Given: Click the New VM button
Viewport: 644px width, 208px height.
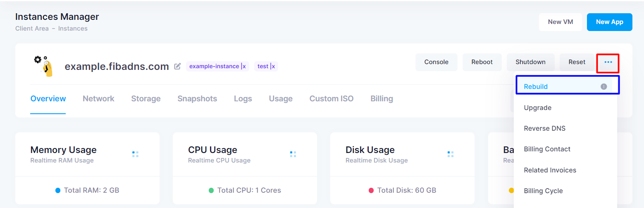Looking at the screenshot, I should [560, 22].
